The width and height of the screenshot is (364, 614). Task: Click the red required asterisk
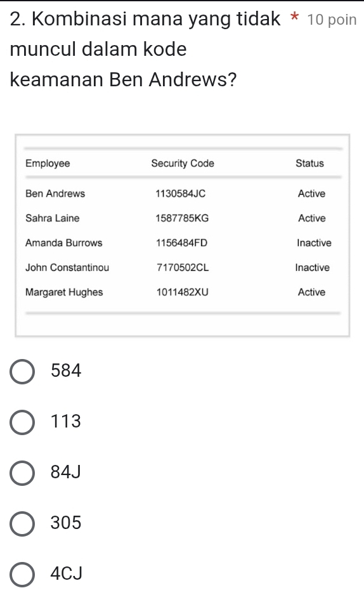coord(295,18)
